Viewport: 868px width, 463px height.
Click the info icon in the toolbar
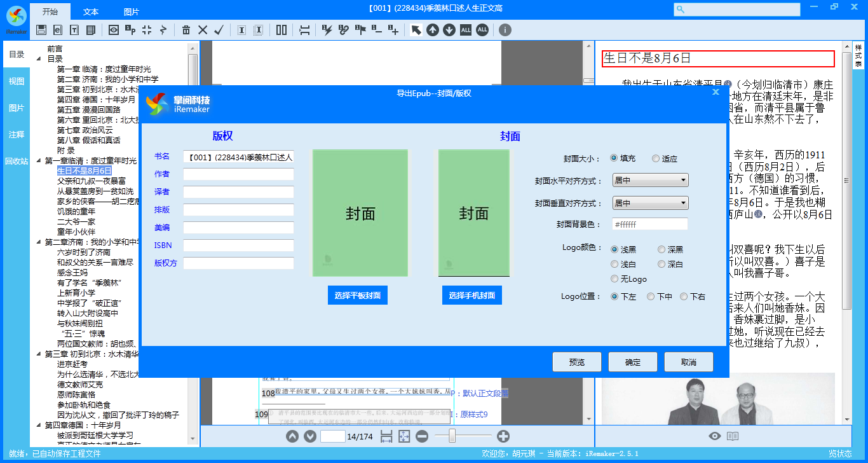[x=505, y=30]
